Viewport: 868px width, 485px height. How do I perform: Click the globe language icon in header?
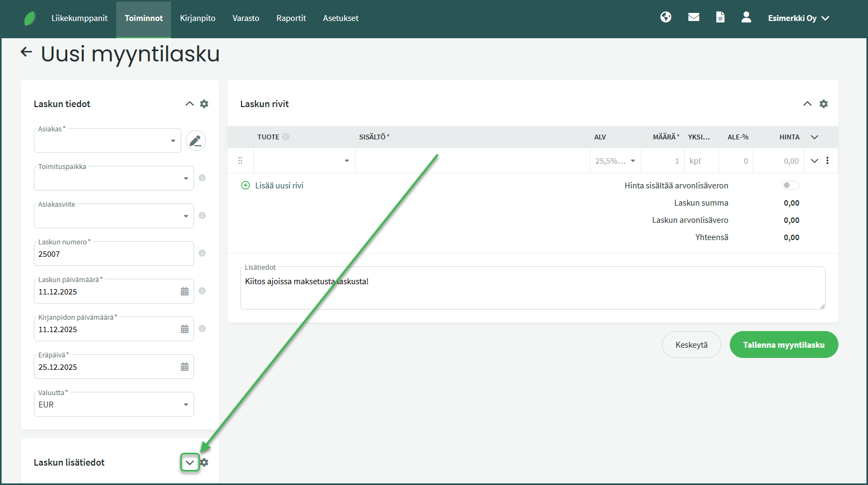pyautogui.click(x=666, y=17)
